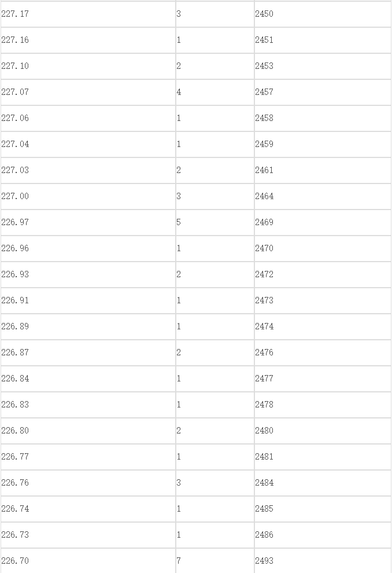
Task: Select the score cell 227.16
Action: pos(88,40)
